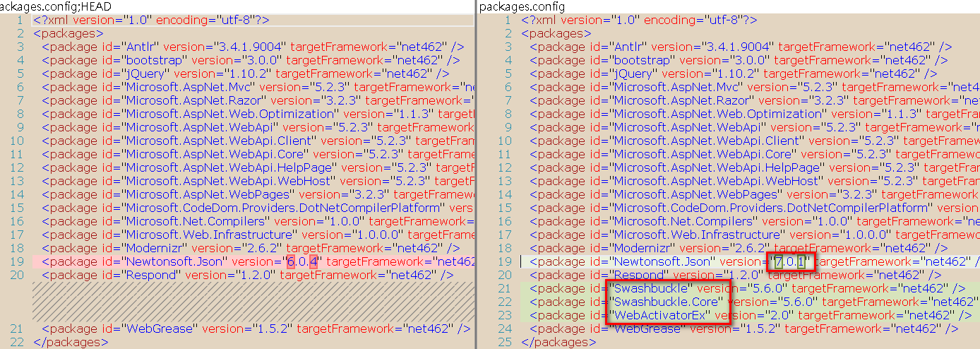The image size is (980, 349).
Task: Click the WebGrease line in the left pane
Action: 256,329
